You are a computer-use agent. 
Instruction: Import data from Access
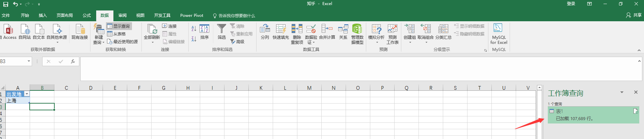[9, 32]
